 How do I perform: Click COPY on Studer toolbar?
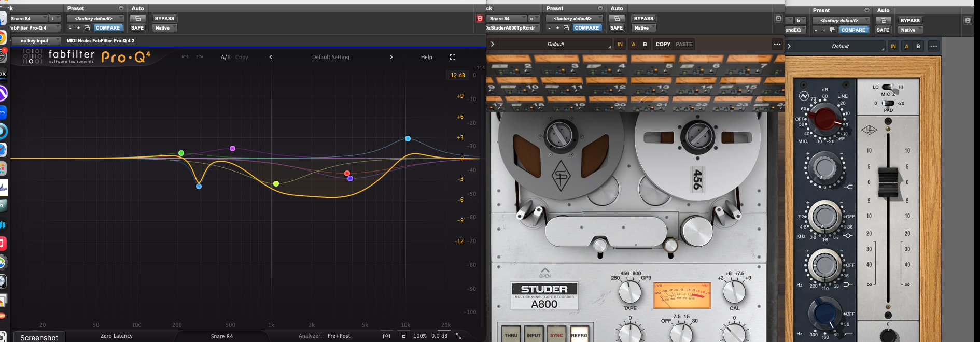pos(663,44)
